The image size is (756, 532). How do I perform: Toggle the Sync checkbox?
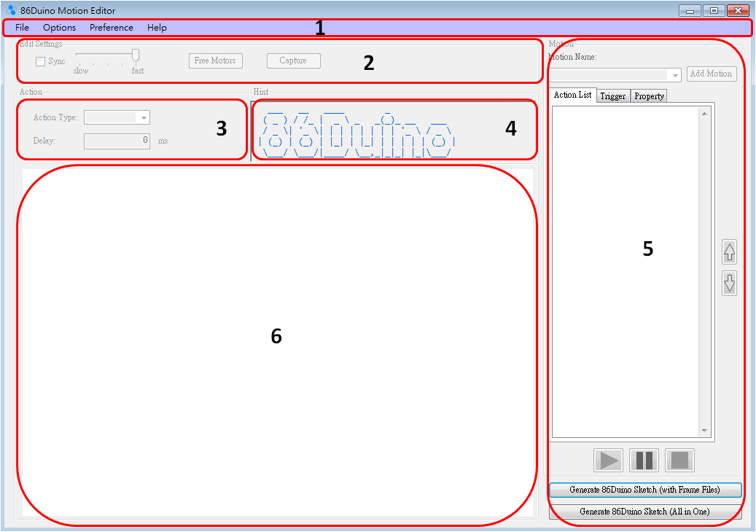point(41,61)
